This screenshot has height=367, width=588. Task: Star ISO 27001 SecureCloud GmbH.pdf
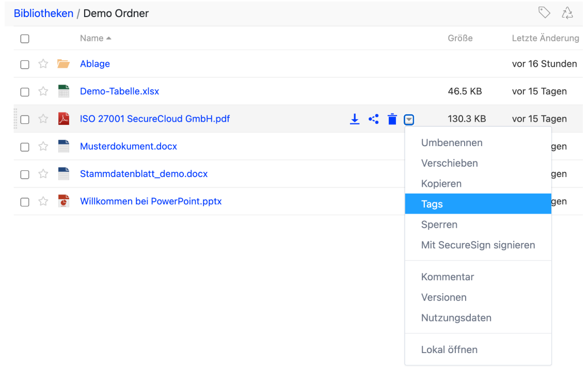point(43,119)
